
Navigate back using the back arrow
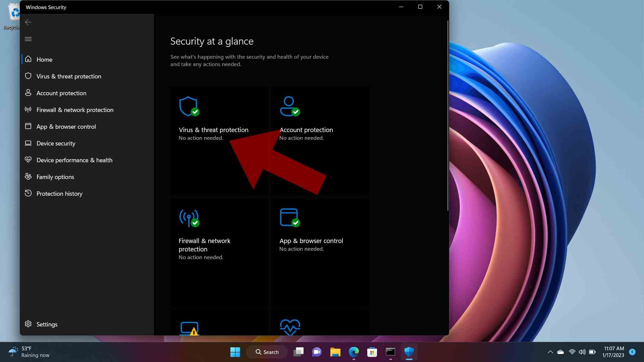click(x=28, y=22)
